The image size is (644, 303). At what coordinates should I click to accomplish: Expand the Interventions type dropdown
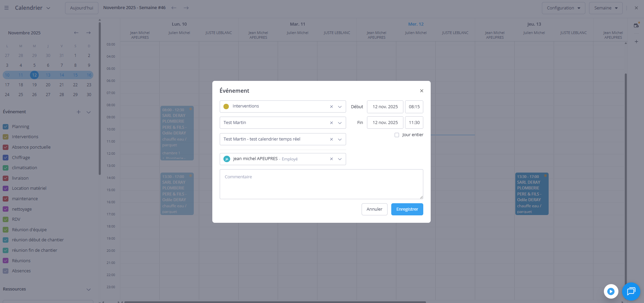[x=340, y=107]
